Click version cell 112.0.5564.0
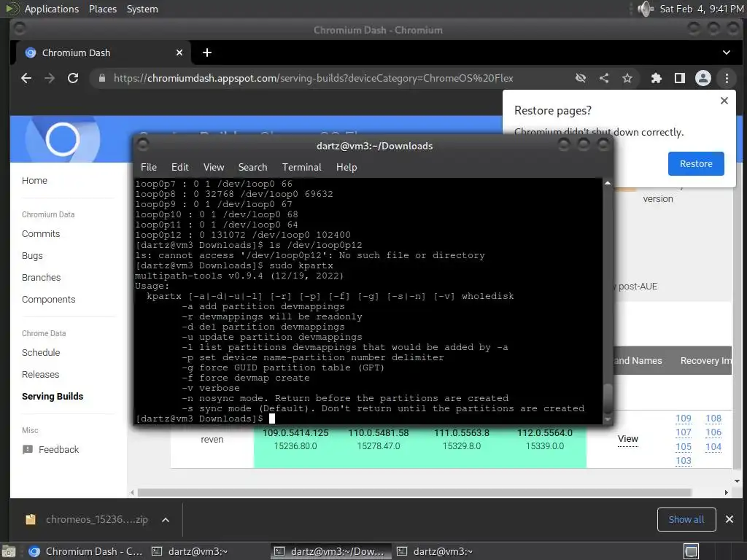This screenshot has height=560, width=747. click(x=545, y=433)
